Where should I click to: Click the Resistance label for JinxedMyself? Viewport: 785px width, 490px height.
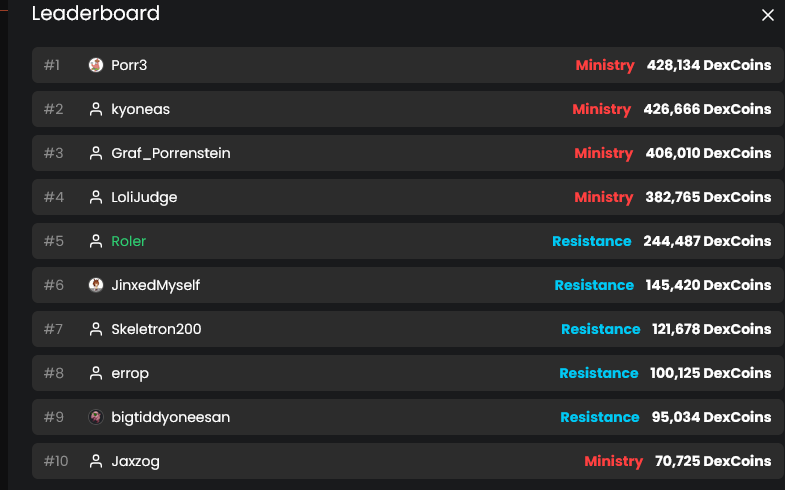(594, 285)
